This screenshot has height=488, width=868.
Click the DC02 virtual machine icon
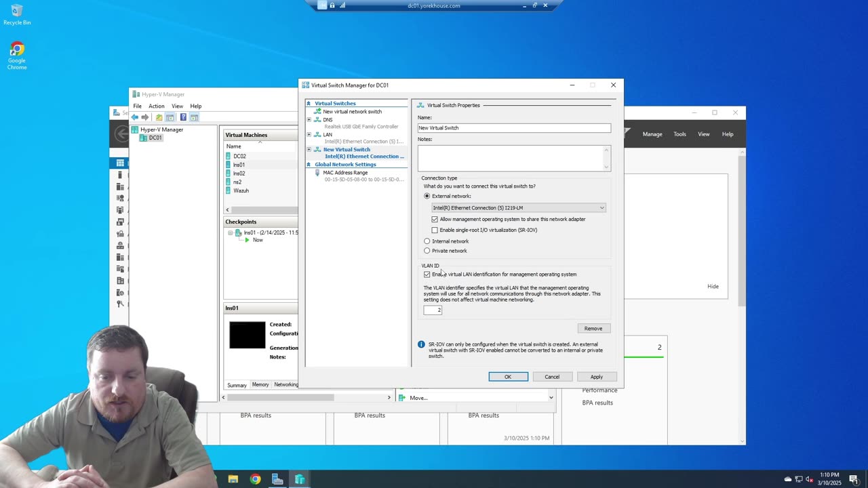tap(229, 156)
